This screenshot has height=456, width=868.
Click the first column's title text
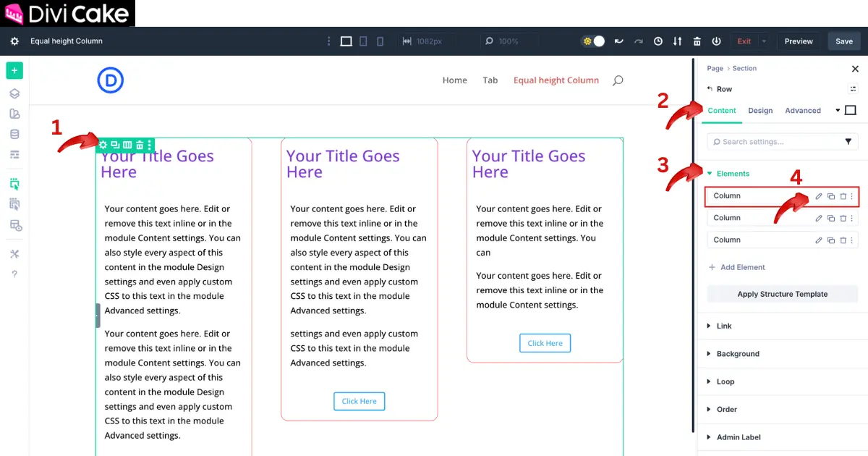click(x=157, y=164)
